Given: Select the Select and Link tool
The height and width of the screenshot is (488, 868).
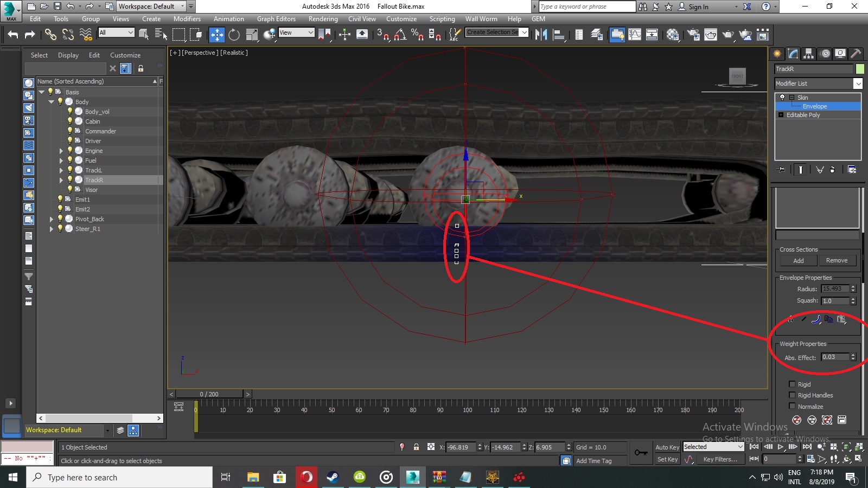Looking at the screenshot, I should click(x=50, y=35).
